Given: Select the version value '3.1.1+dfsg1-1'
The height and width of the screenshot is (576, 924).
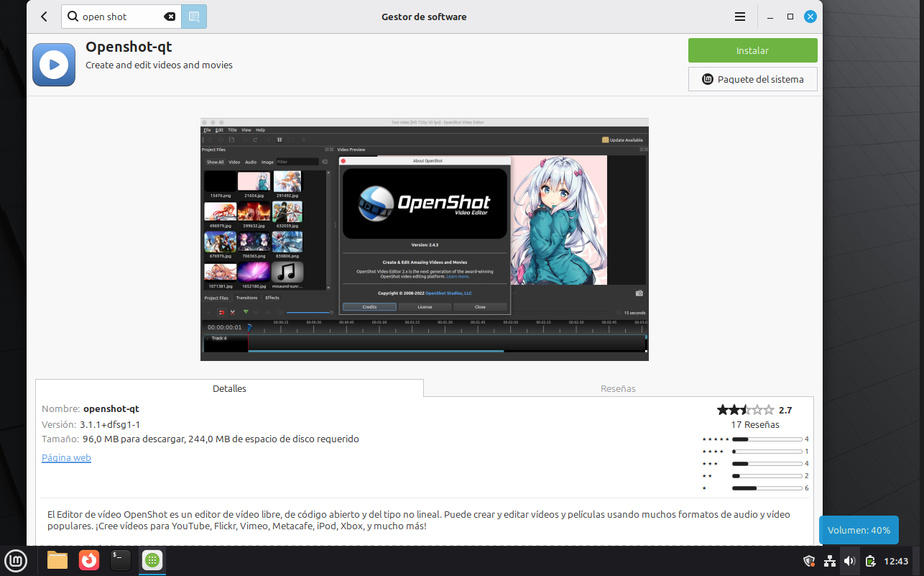Looking at the screenshot, I should tap(110, 424).
